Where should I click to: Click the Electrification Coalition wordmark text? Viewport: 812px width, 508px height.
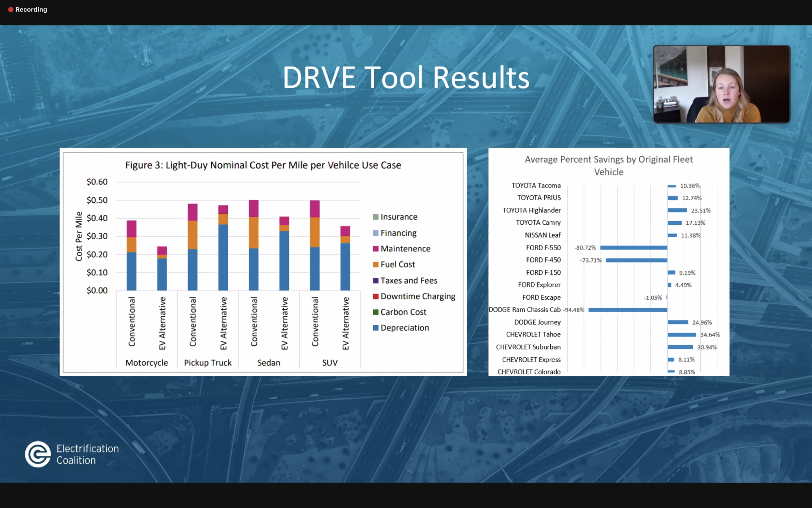coord(87,454)
